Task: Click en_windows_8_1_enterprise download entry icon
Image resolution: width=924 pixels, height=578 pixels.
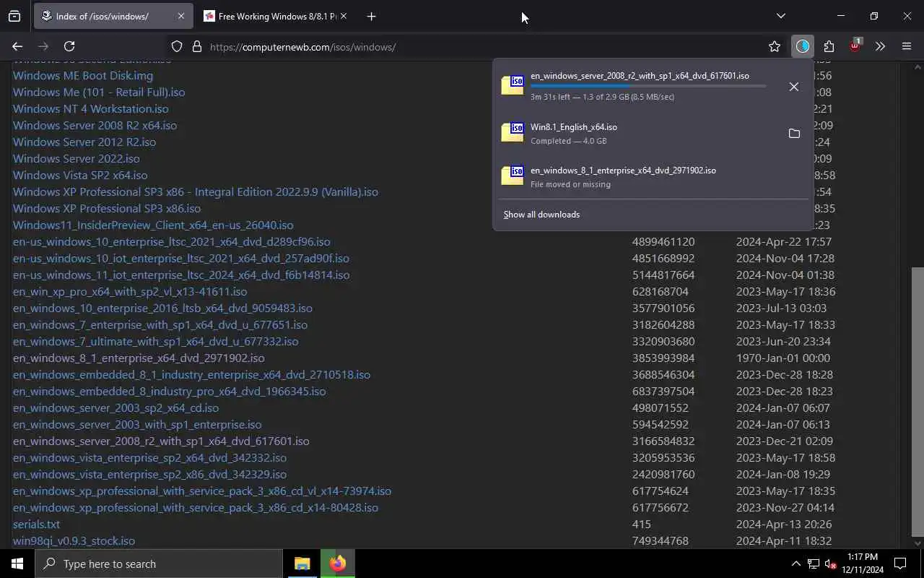Action: [x=513, y=176]
